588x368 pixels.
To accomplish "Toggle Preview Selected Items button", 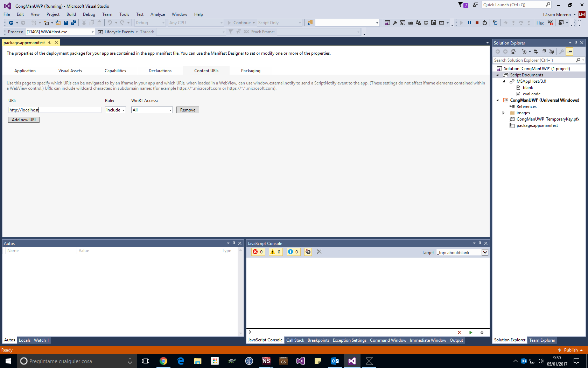I will pos(569,52).
